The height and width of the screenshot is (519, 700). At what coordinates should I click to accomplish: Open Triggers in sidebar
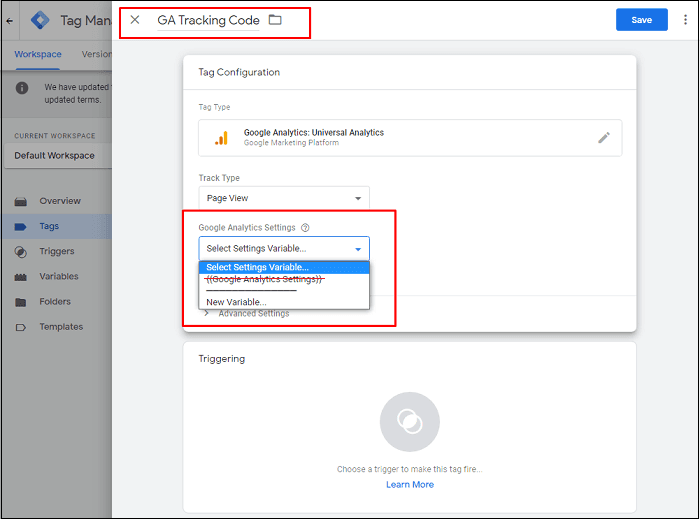(x=57, y=251)
